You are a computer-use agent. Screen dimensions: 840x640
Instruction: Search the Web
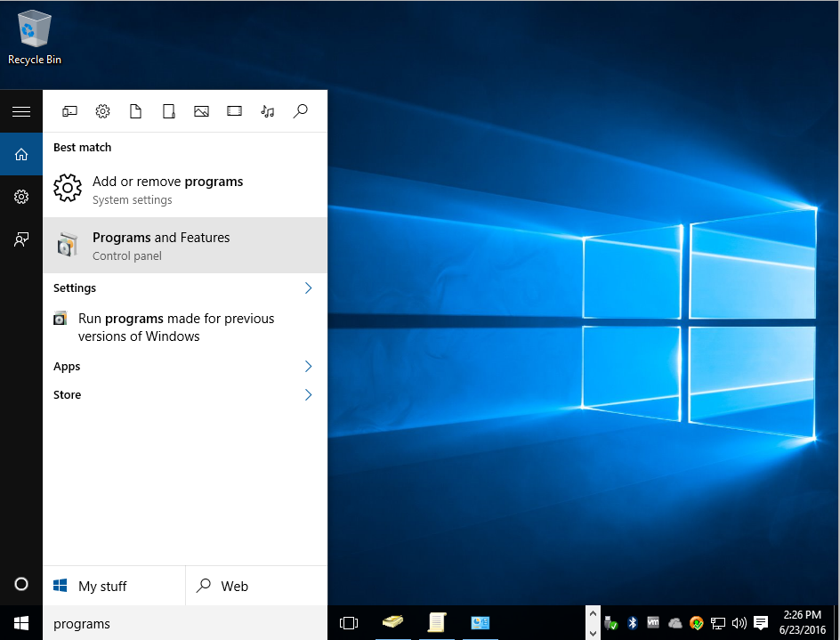point(256,586)
